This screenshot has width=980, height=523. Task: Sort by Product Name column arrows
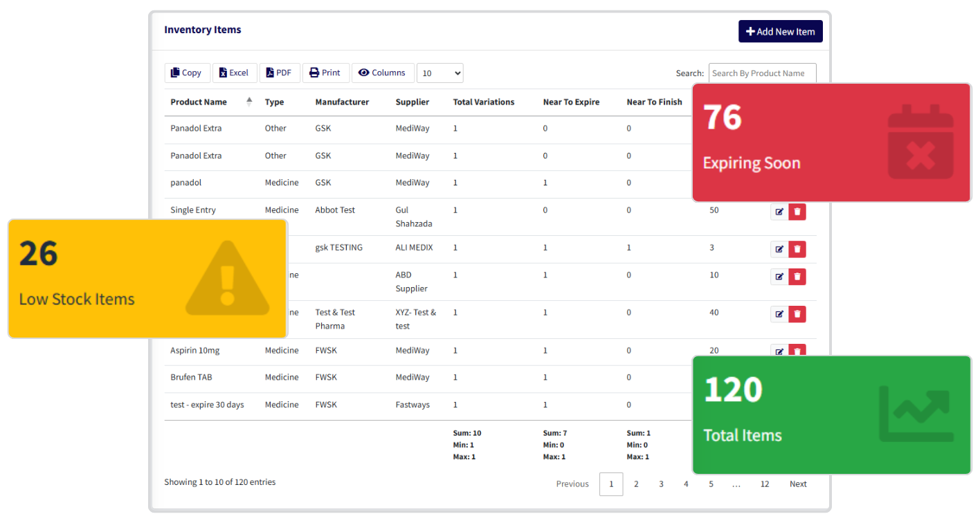(249, 102)
